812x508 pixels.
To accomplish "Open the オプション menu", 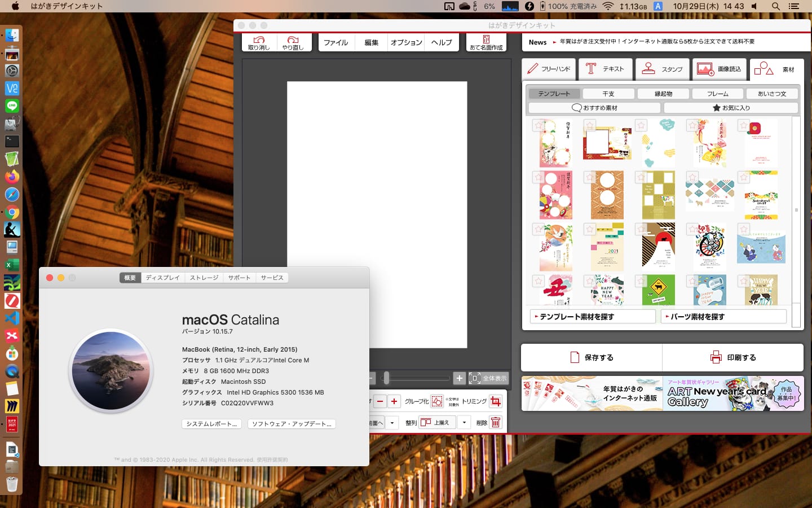I will click(x=406, y=42).
